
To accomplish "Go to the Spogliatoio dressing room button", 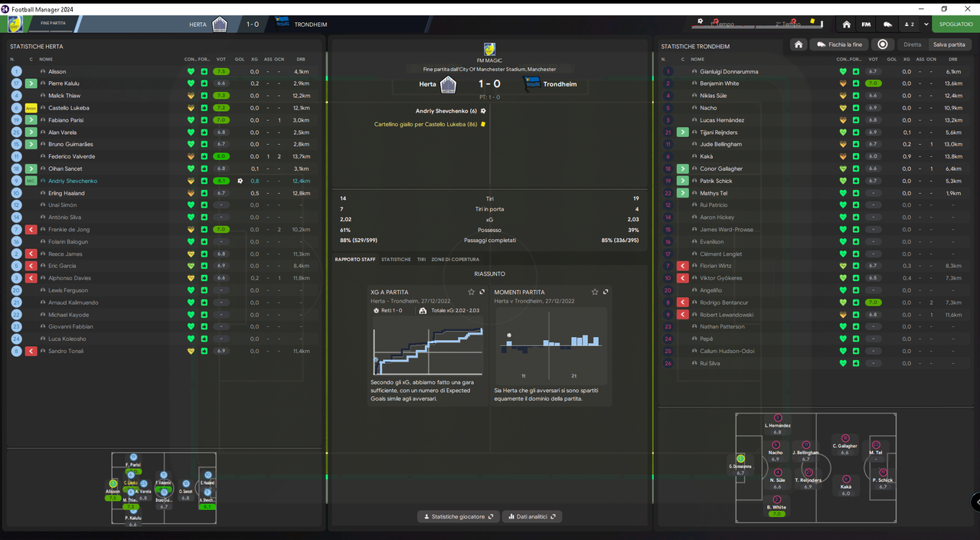I will tap(955, 25).
